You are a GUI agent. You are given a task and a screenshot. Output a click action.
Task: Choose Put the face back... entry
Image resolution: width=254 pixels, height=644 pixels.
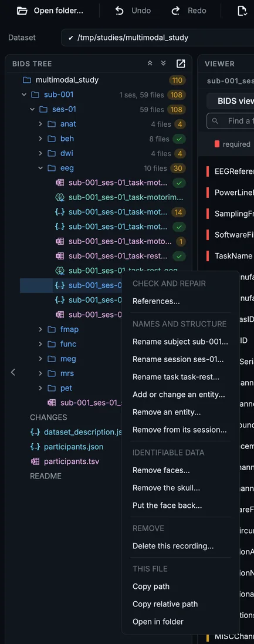181,505
